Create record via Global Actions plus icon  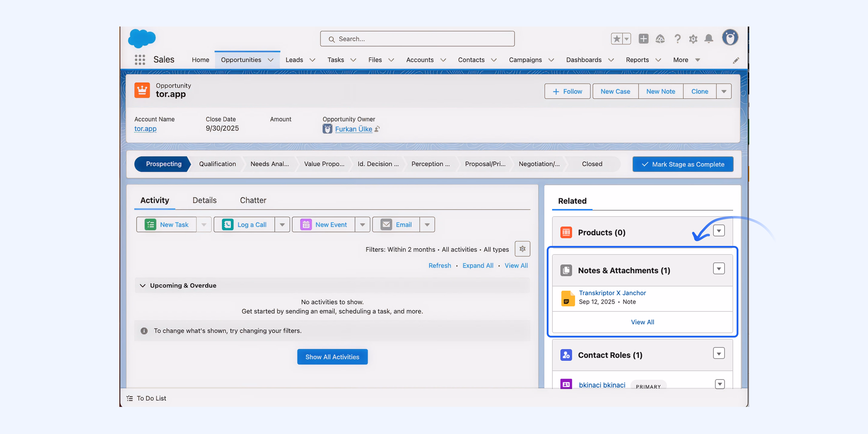[643, 39]
